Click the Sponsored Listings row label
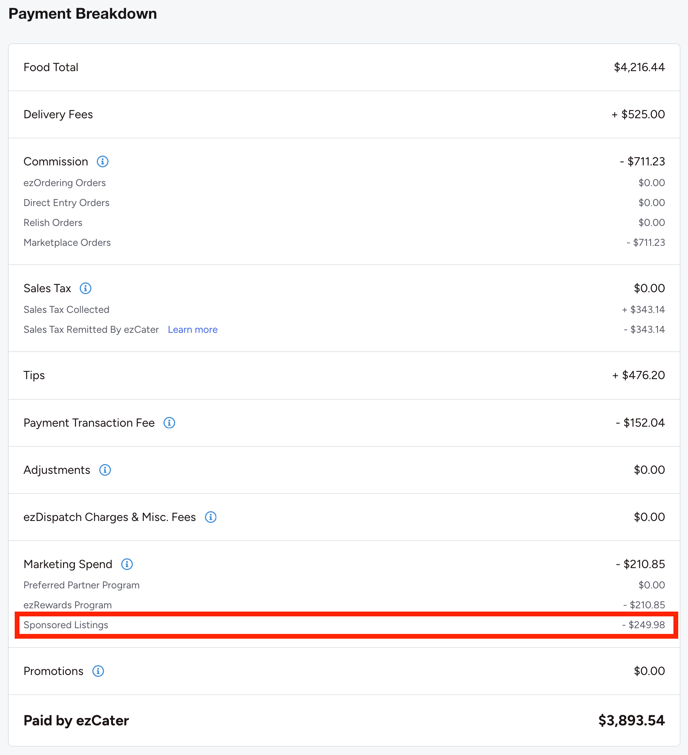The height and width of the screenshot is (755, 688). click(x=66, y=625)
